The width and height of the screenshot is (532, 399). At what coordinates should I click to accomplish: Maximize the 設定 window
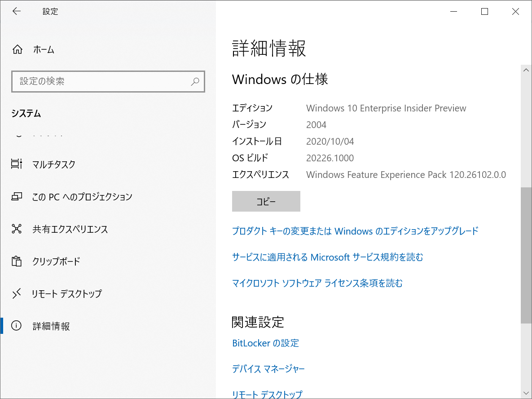(x=484, y=12)
